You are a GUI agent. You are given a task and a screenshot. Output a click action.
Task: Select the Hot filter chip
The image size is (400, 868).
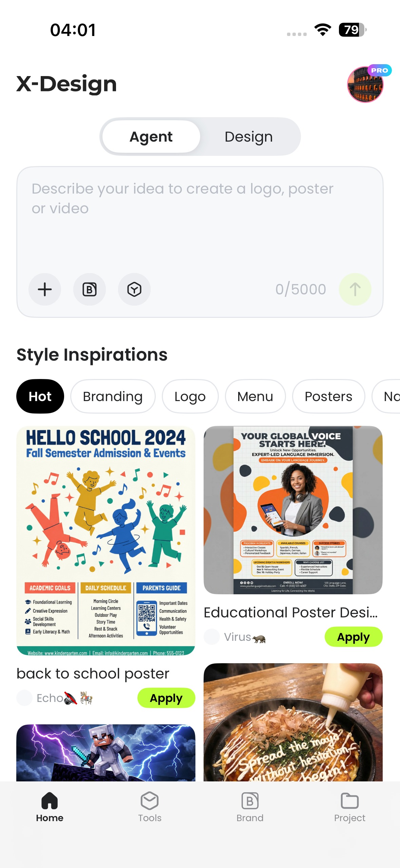tap(40, 396)
